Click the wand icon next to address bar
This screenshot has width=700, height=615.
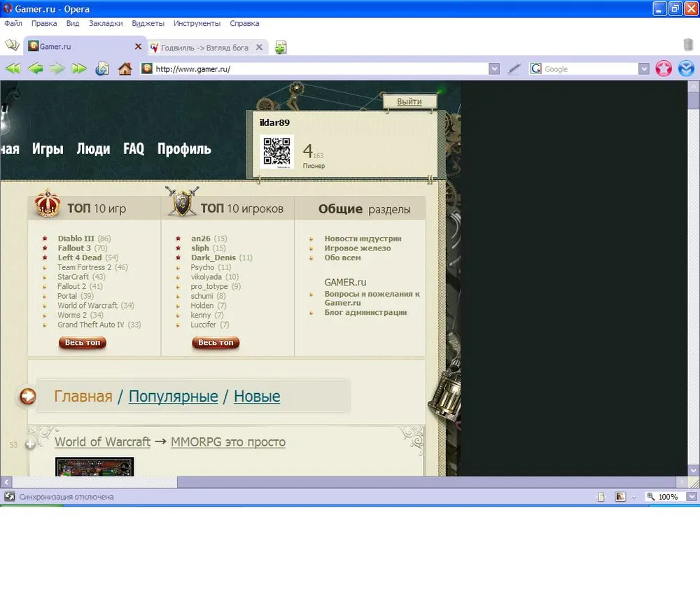click(x=514, y=69)
